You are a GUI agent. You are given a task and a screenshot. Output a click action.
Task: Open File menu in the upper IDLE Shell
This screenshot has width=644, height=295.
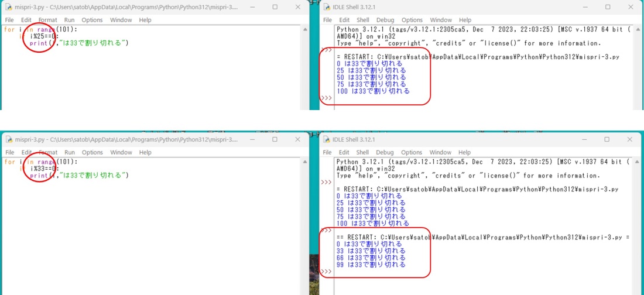coord(327,20)
